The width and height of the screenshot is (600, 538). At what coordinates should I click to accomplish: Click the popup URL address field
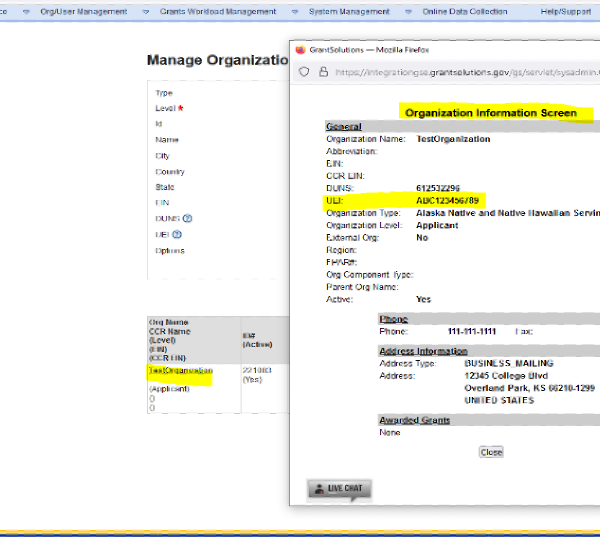coord(460,72)
